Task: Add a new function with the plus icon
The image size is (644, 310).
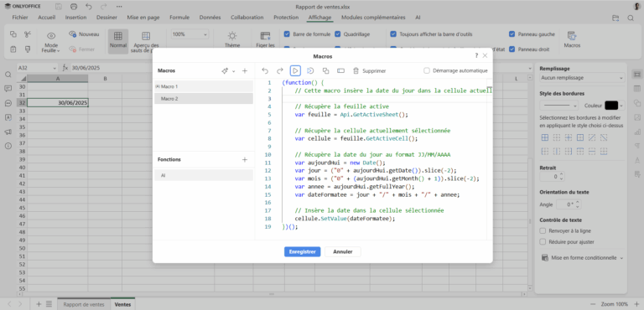Action: tap(245, 159)
